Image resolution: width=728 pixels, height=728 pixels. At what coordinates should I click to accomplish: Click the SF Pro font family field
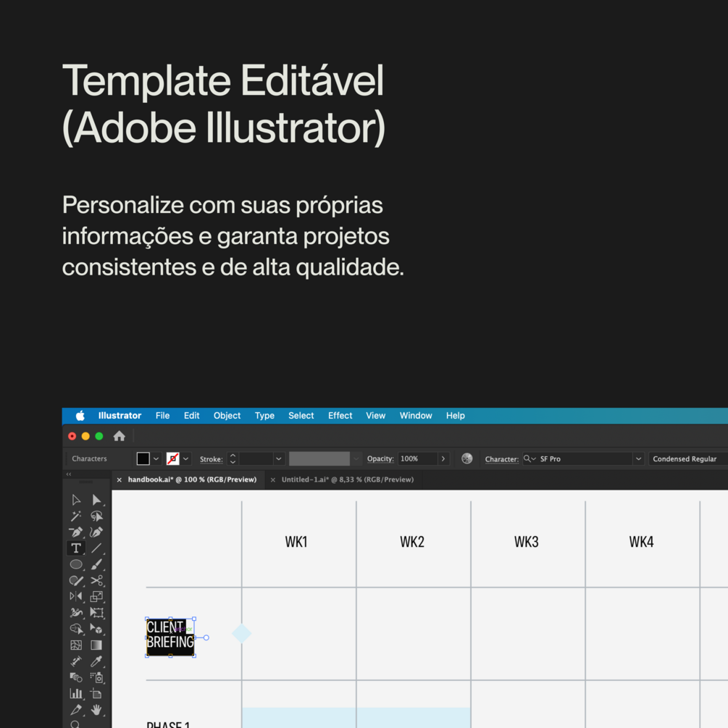(x=577, y=459)
